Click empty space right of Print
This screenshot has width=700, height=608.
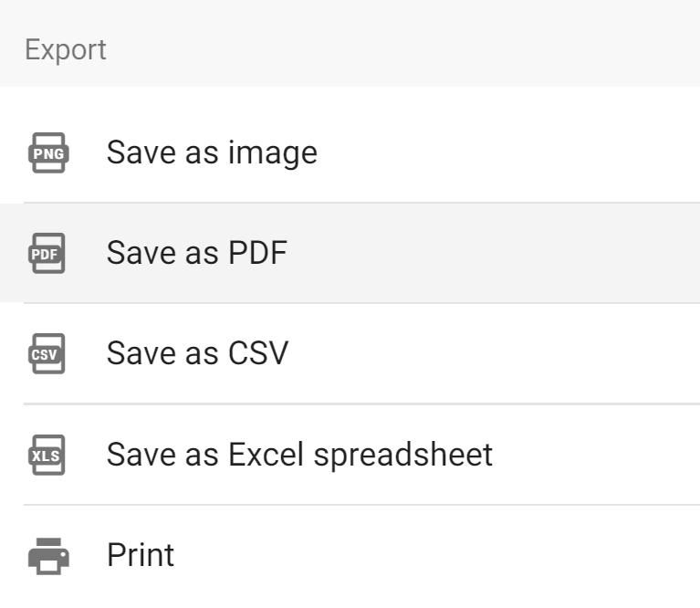[437, 556]
